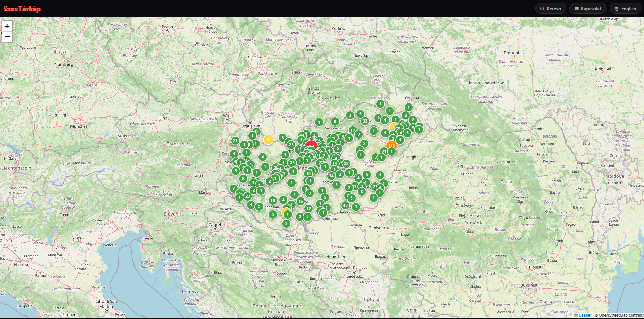Screen dimensions: 644x319
Task: Open the Kapcsolat contact button
Action: [588, 9]
